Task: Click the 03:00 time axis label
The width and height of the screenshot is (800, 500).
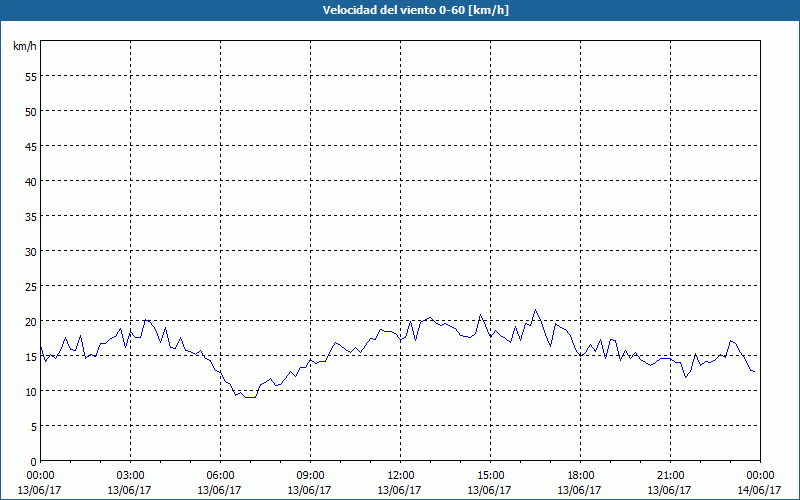Action: point(130,476)
